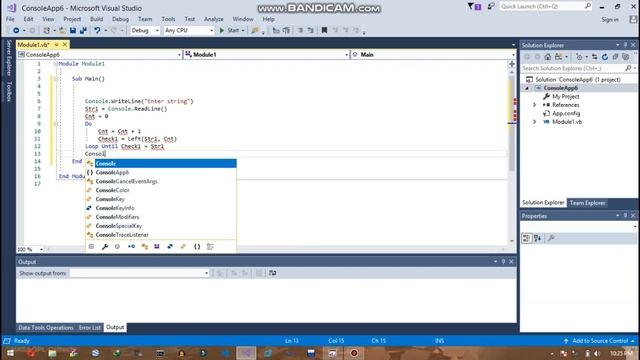Collapse the ConsoleApp6 project node
This screenshot has width=640, height=360.
tap(527, 88)
